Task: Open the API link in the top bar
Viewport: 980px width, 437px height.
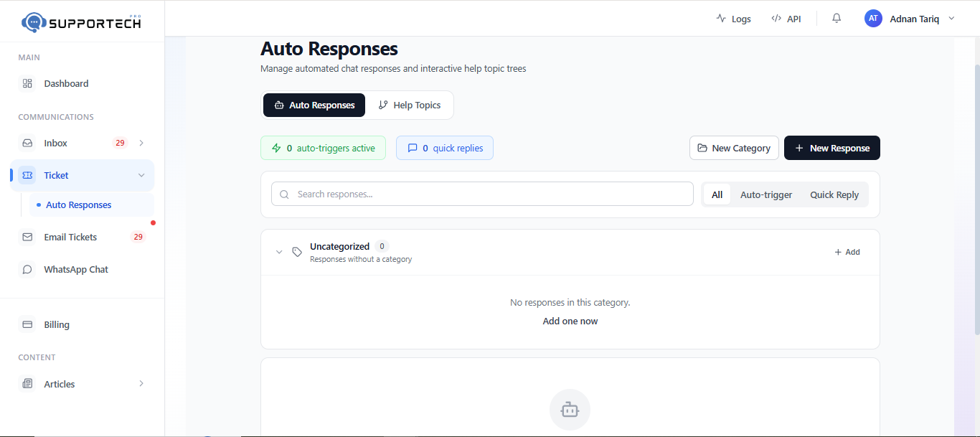Action: click(786, 19)
